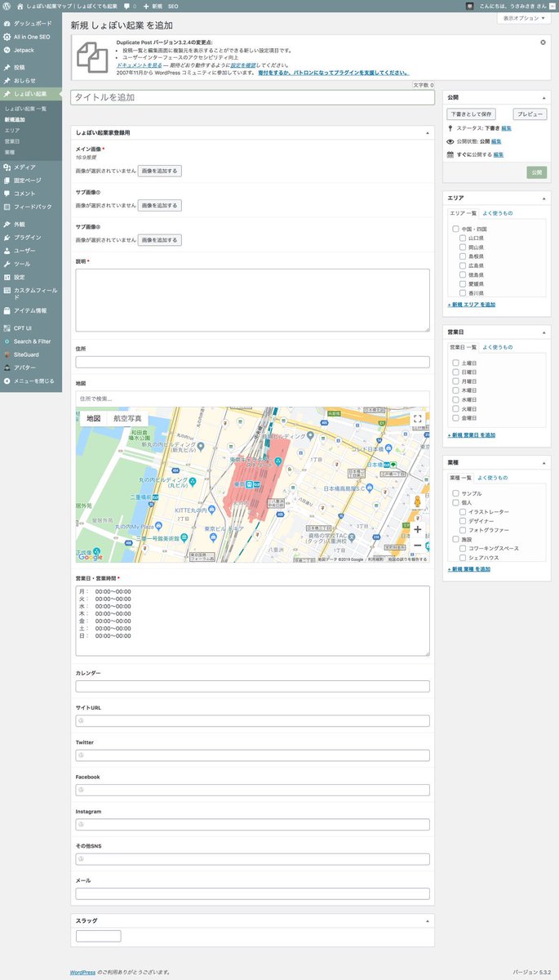Click 下書きとして保存 save draft button
This screenshot has height=980, width=559.
[471, 114]
